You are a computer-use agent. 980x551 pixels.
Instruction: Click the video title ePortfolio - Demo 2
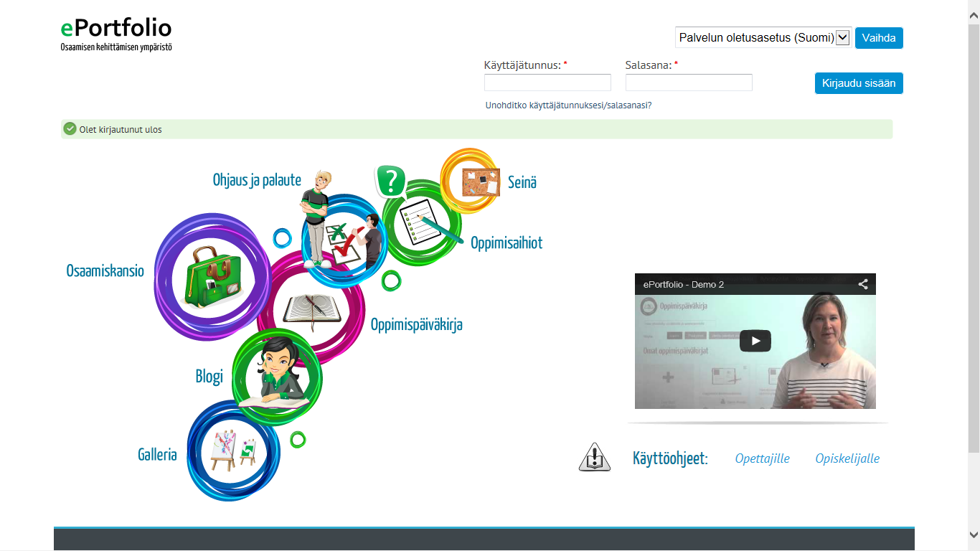684,285
